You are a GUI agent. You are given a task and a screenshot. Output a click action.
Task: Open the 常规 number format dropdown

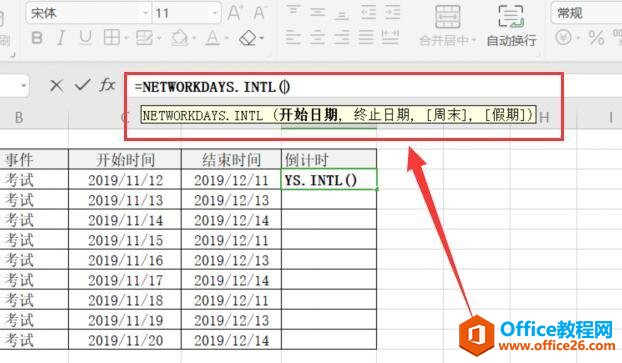(x=586, y=13)
